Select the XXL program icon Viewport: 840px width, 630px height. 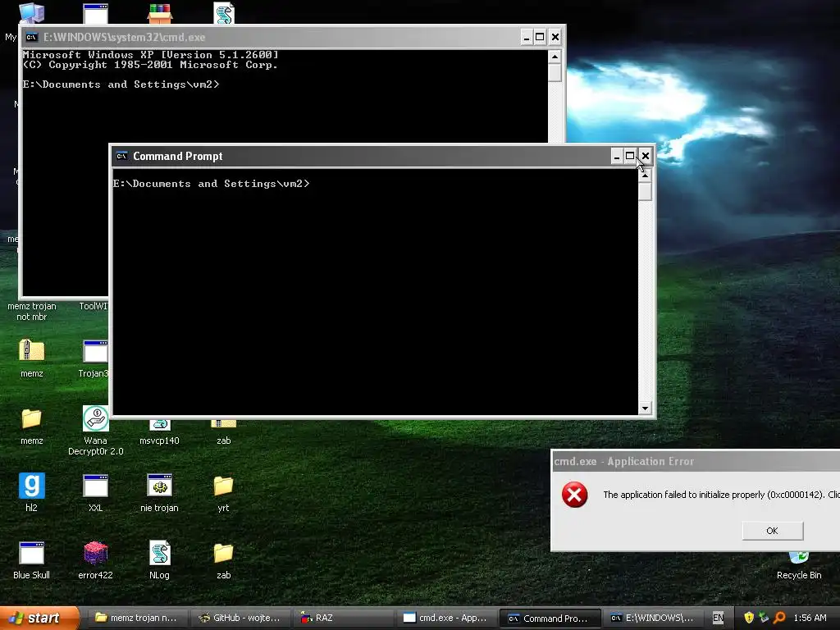pyautogui.click(x=96, y=486)
